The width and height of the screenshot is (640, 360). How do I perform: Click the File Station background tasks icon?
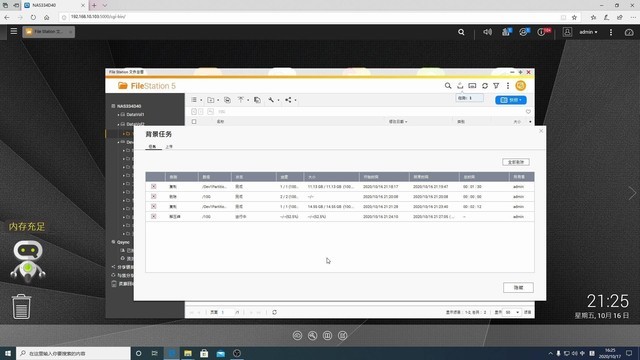460,86
